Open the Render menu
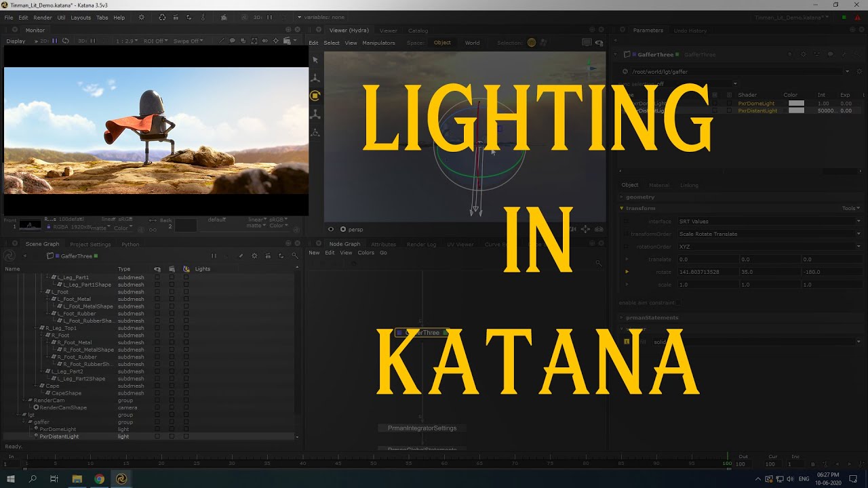Screen dimensions: 868x488 point(43,18)
